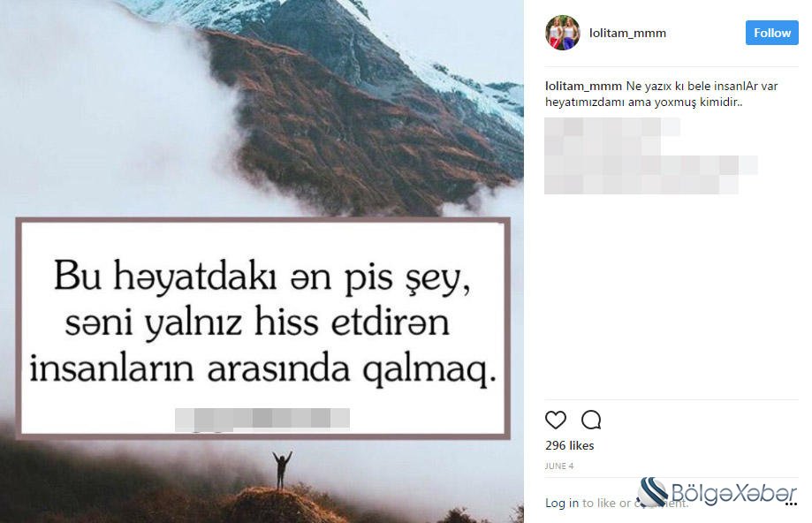Click caption text 'Ne yazıx kı bele insanlAr var'

click(x=702, y=86)
